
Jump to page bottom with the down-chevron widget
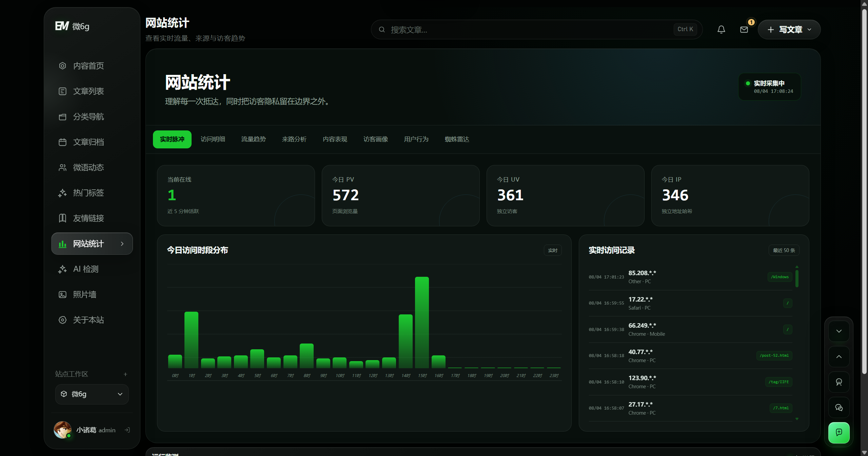839,331
